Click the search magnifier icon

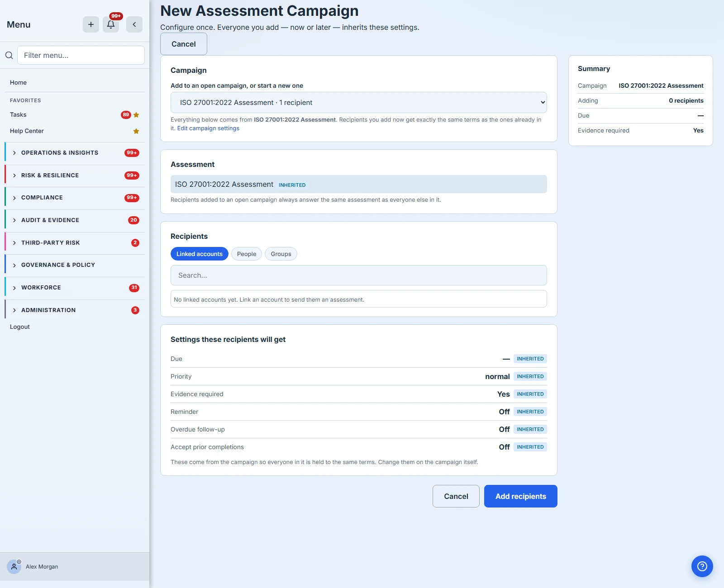click(x=9, y=55)
